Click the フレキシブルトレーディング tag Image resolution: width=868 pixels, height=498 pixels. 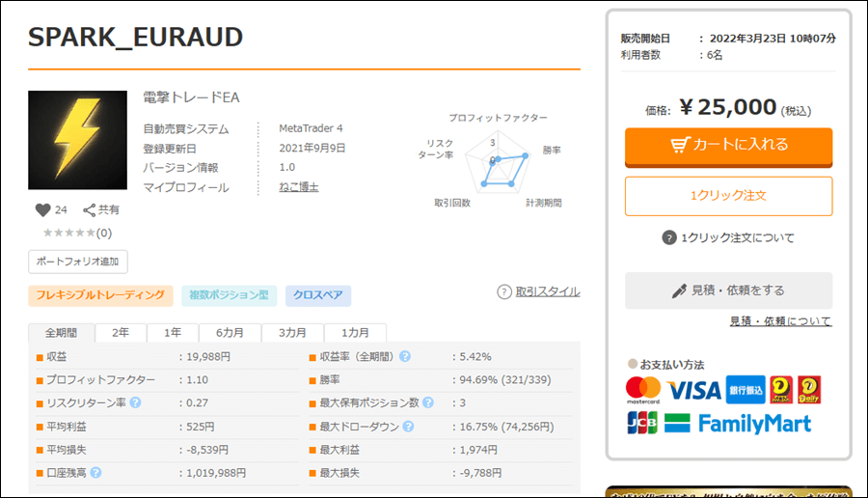point(100,295)
